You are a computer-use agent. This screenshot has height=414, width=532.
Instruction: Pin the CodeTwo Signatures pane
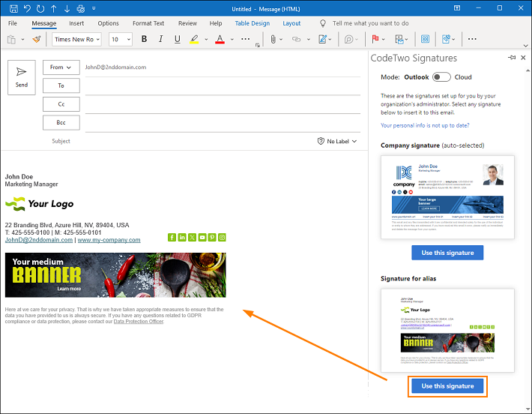512,58
